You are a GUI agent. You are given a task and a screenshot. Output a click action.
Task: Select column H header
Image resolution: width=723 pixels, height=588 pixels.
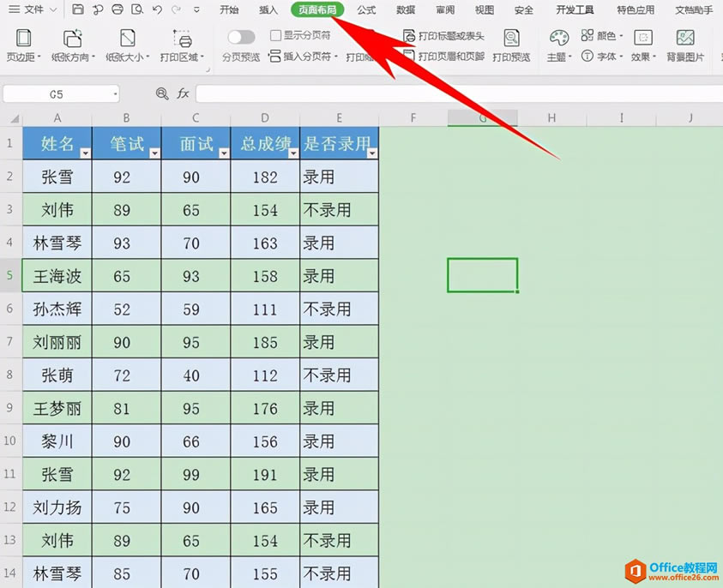[551, 118]
